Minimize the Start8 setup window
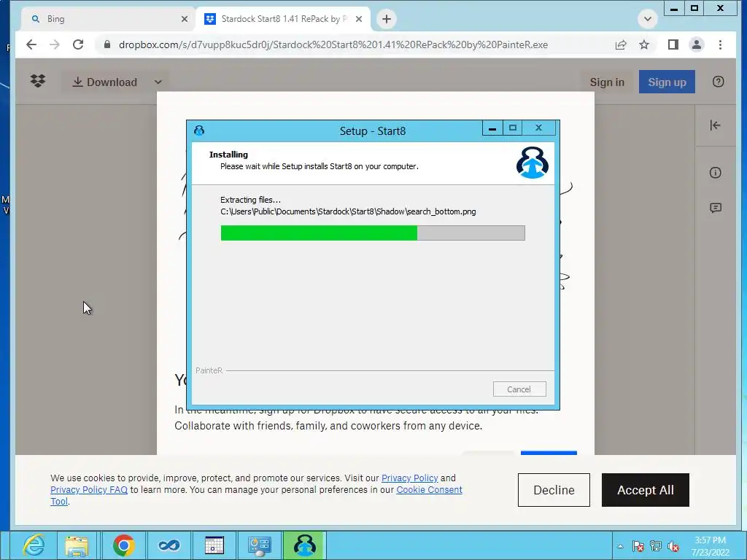Screen dimensions: 747x560 tap(492, 128)
